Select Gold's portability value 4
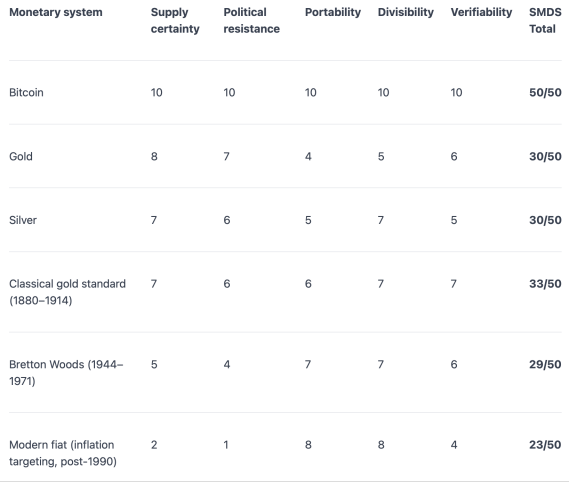The height and width of the screenshot is (482, 569). tap(308, 156)
